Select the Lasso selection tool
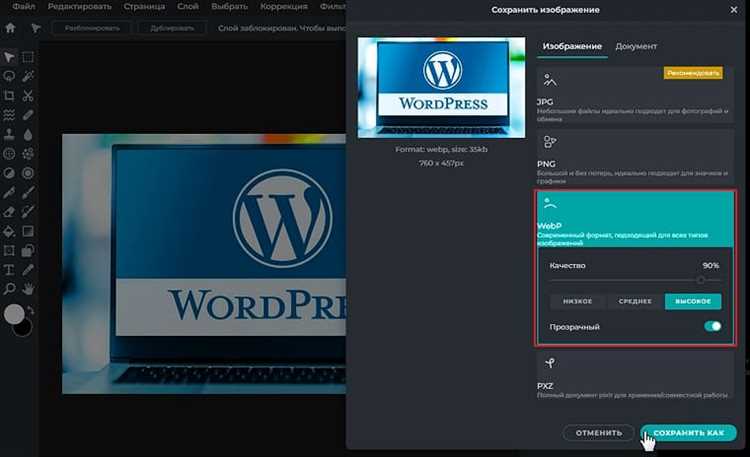The width and height of the screenshot is (750, 457). pos(9,77)
